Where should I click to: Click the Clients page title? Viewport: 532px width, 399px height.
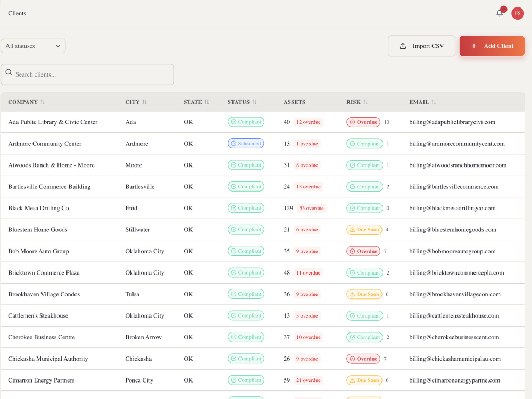[17, 13]
